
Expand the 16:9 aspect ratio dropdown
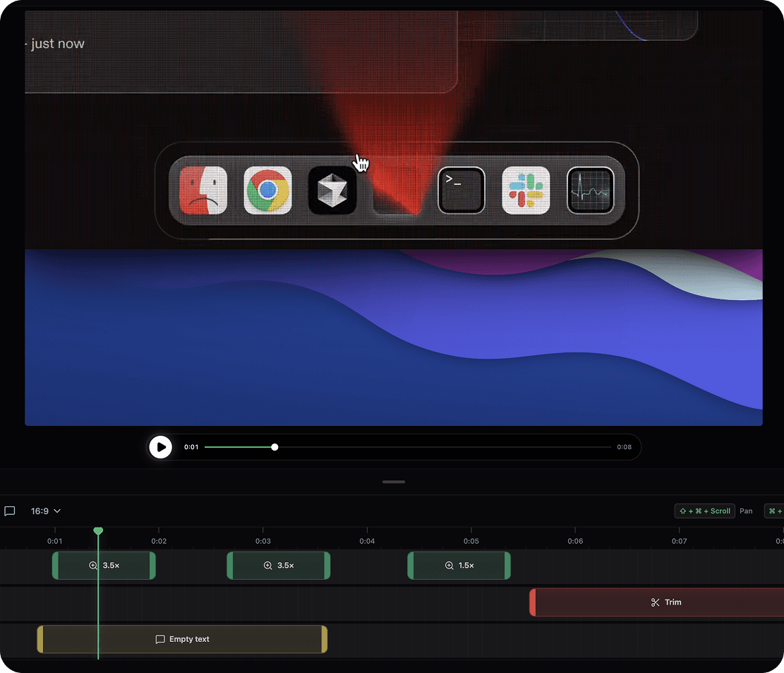45,511
